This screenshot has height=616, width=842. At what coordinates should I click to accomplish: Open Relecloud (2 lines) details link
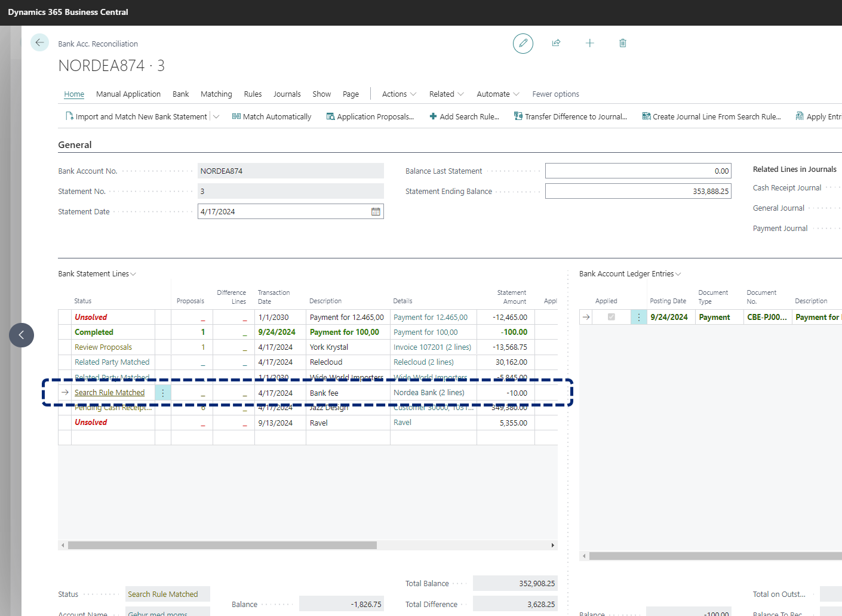423,362
